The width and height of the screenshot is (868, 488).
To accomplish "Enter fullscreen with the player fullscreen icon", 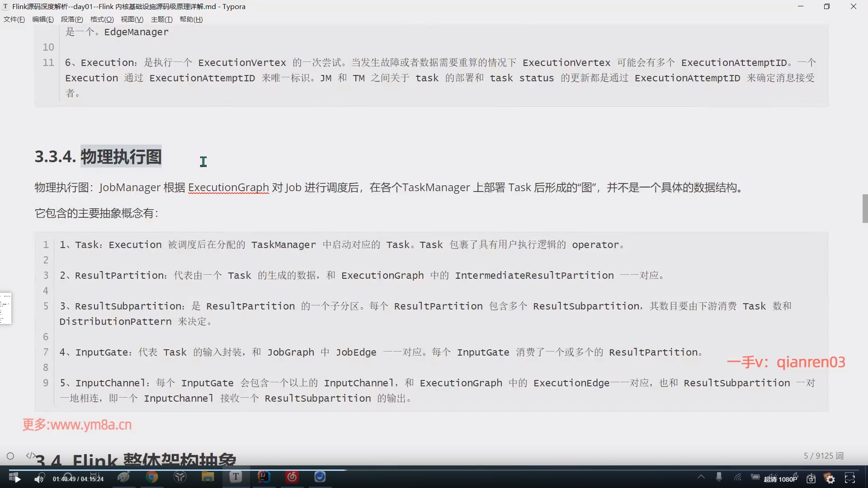I will (x=850, y=479).
